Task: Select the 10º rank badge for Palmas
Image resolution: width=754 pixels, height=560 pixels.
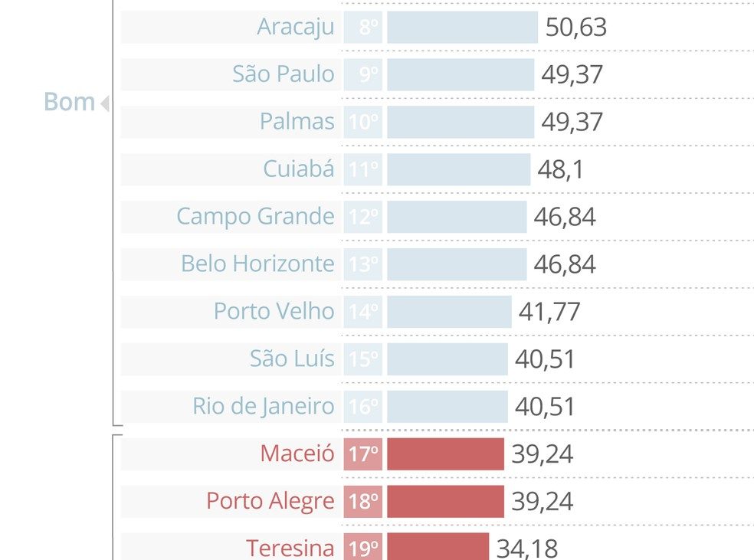Action: 363,122
